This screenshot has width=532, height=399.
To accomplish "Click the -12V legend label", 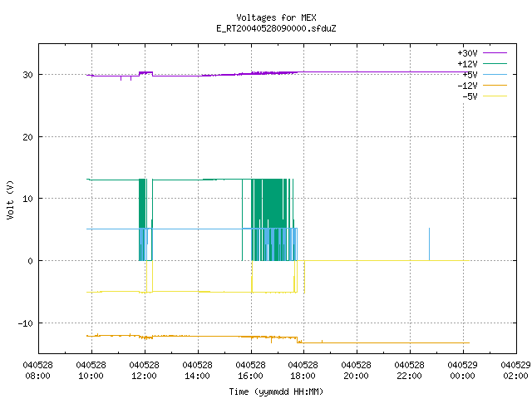I will [467, 86].
